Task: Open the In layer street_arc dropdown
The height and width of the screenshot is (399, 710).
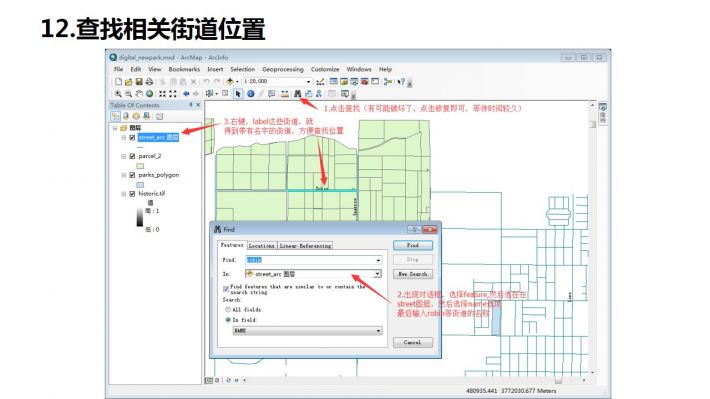Action: click(x=377, y=274)
